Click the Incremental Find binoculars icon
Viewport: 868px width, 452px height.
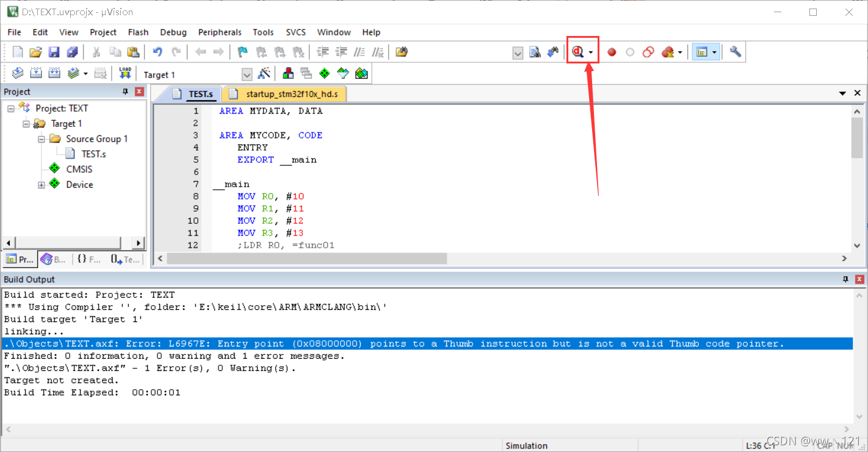(x=553, y=52)
